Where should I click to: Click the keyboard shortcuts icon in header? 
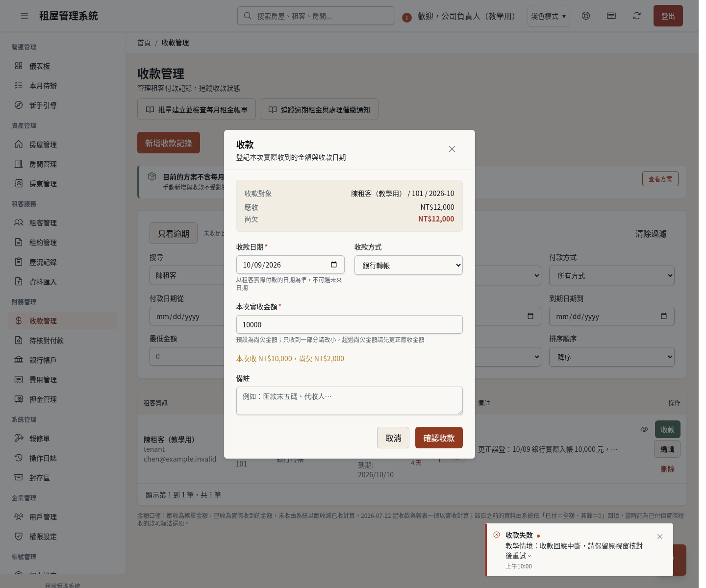pyautogui.click(x=611, y=16)
